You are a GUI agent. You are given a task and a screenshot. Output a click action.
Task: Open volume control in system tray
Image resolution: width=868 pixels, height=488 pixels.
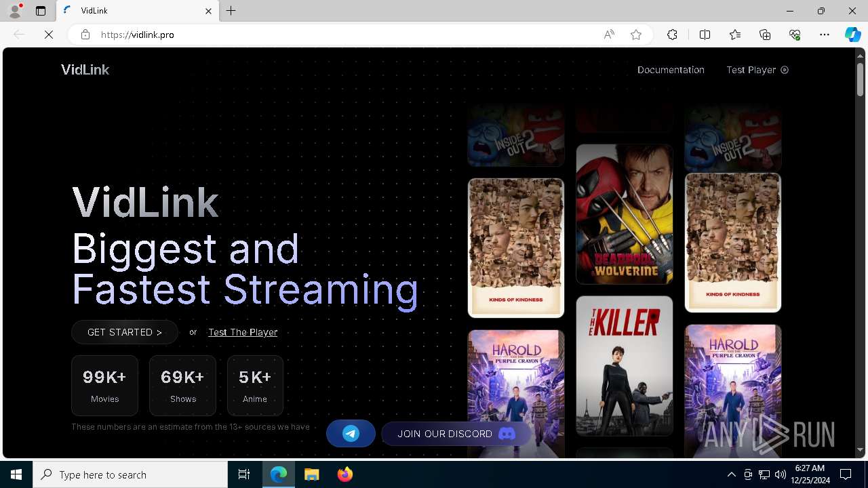pyautogui.click(x=780, y=474)
